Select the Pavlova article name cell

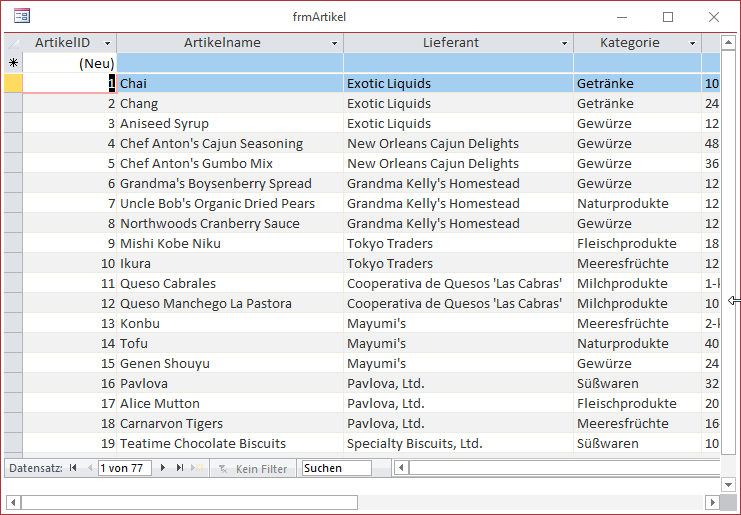(x=230, y=383)
